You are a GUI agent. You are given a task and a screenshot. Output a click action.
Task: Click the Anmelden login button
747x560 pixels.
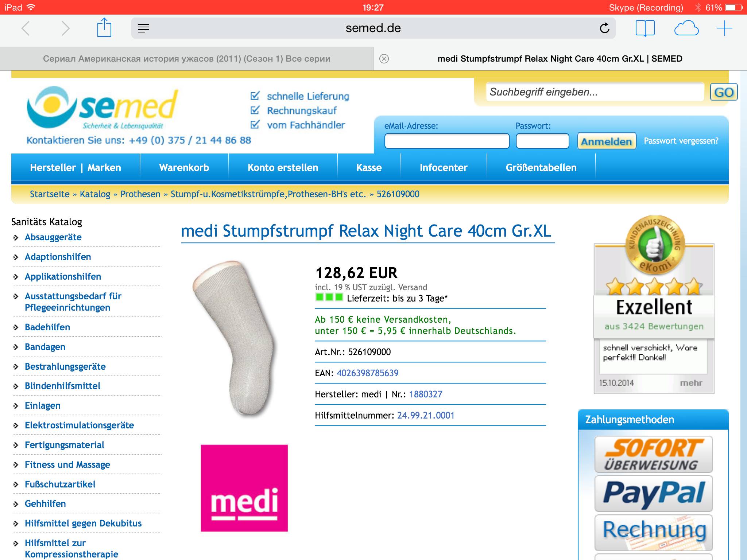(x=607, y=141)
